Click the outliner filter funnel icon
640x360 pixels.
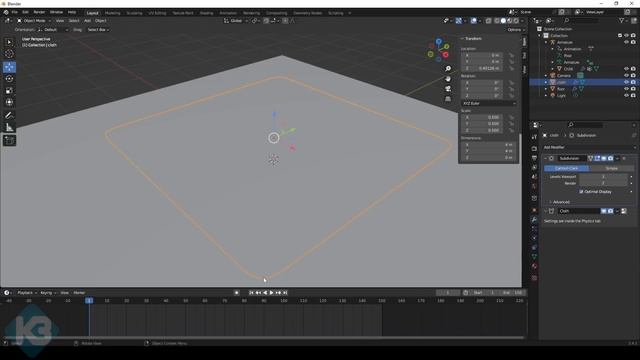click(x=622, y=20)
